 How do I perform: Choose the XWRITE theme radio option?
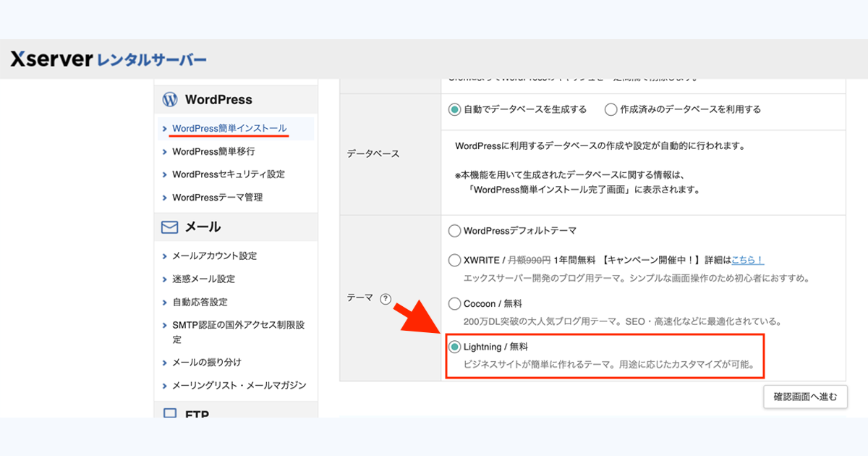pyautogui.click(x=454, y=260)
